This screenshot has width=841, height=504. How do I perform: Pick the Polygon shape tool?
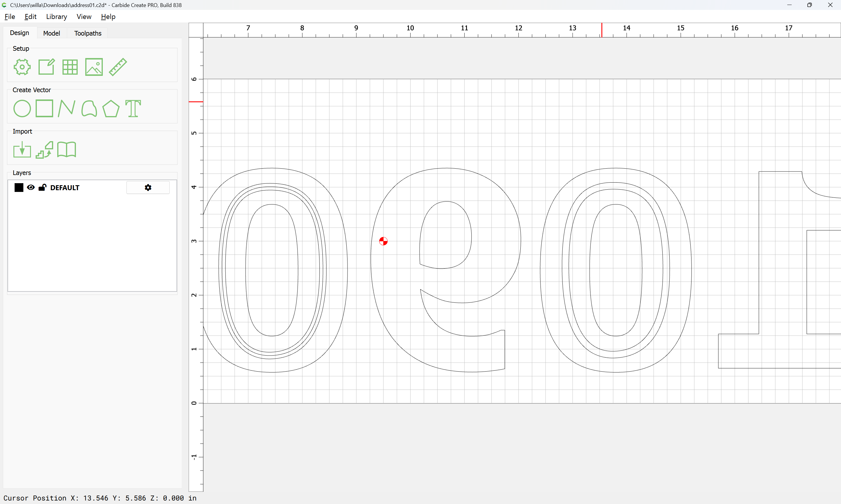tap(111, 109)
